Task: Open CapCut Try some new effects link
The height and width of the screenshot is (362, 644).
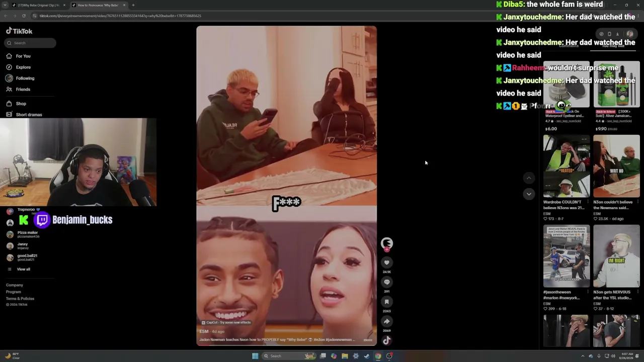Action: 226,322
